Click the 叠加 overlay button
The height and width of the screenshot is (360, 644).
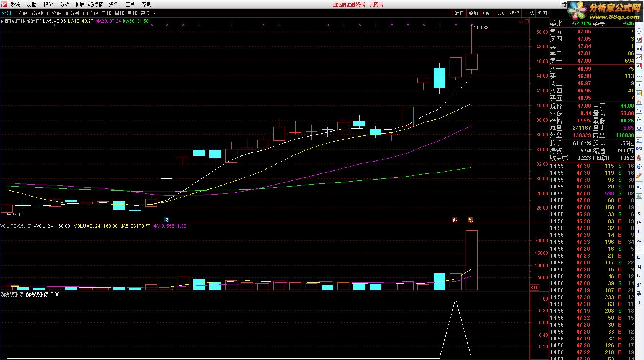pyautogui.click(x=473, y=13)
